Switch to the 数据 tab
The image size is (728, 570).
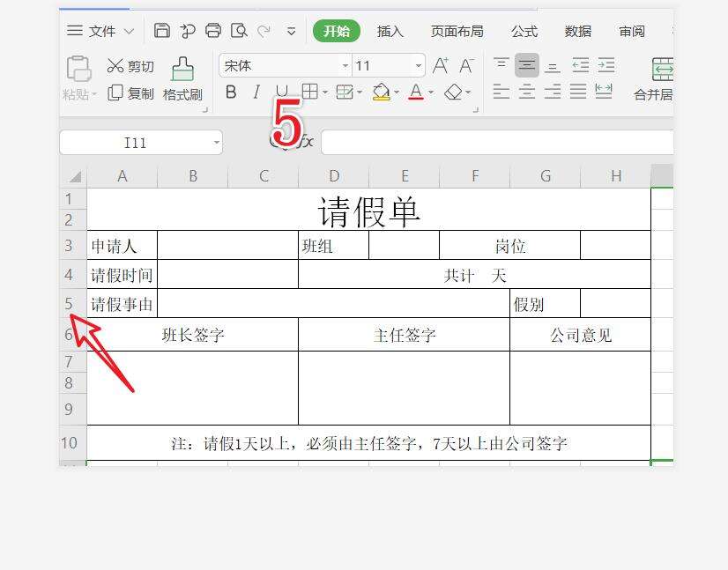click(577, 31)
